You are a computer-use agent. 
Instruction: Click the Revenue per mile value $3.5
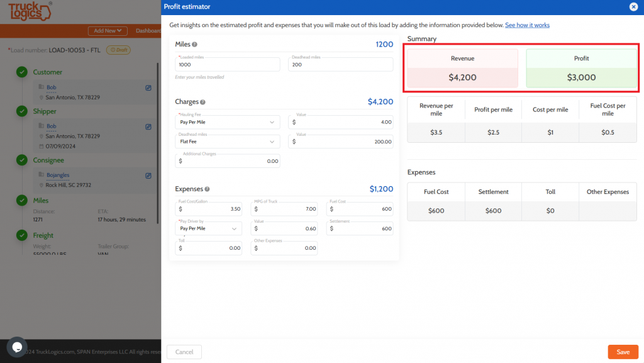(x=436, y=132)
